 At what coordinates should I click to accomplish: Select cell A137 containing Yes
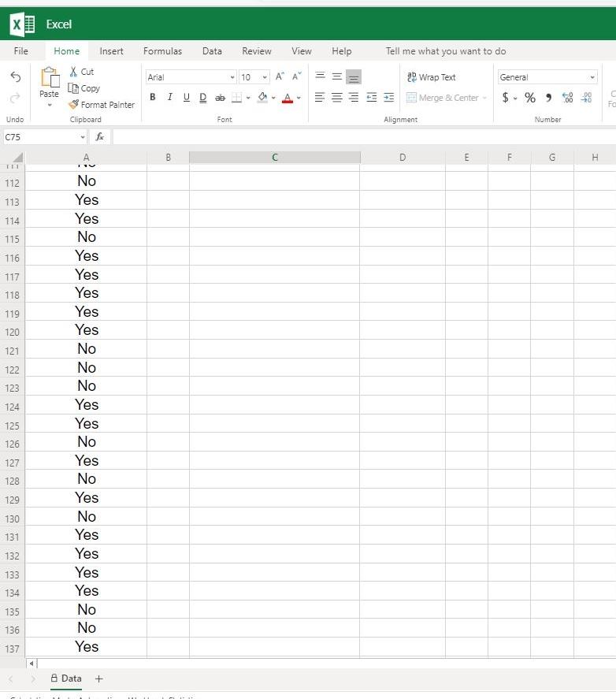tap(86, 647)
